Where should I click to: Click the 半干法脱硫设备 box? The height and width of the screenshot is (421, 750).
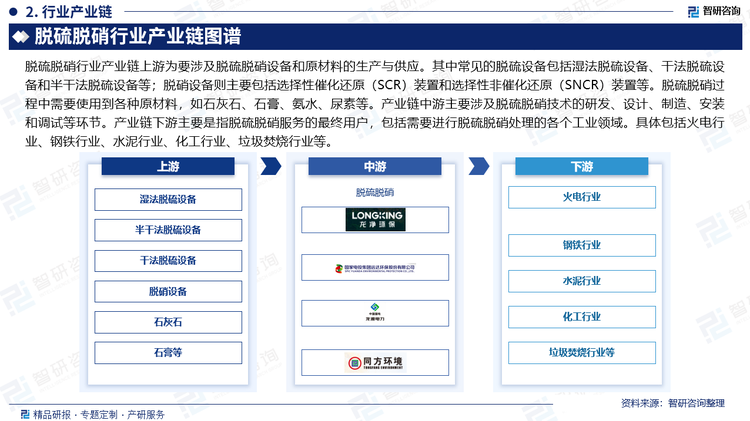click(168, 230)
